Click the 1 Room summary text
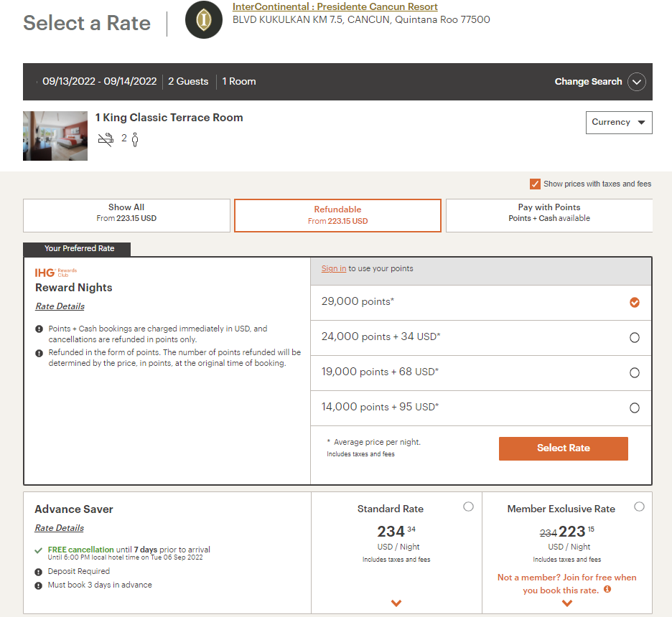Screen dimensions: 672x617 point(238,81)
